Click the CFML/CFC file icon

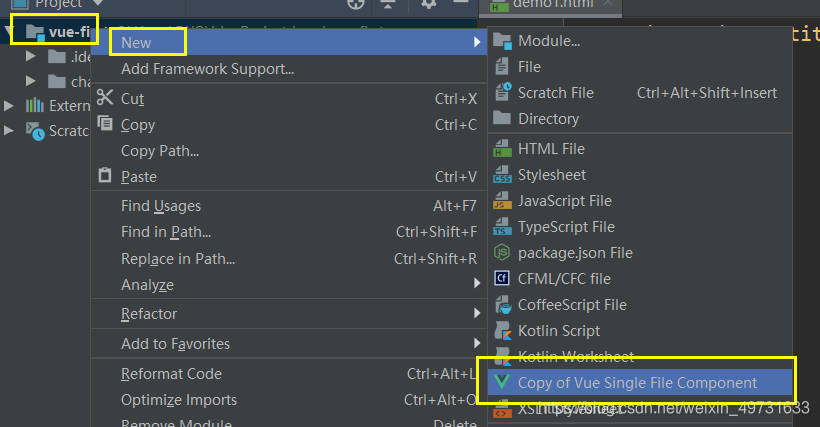pos(502,279)
